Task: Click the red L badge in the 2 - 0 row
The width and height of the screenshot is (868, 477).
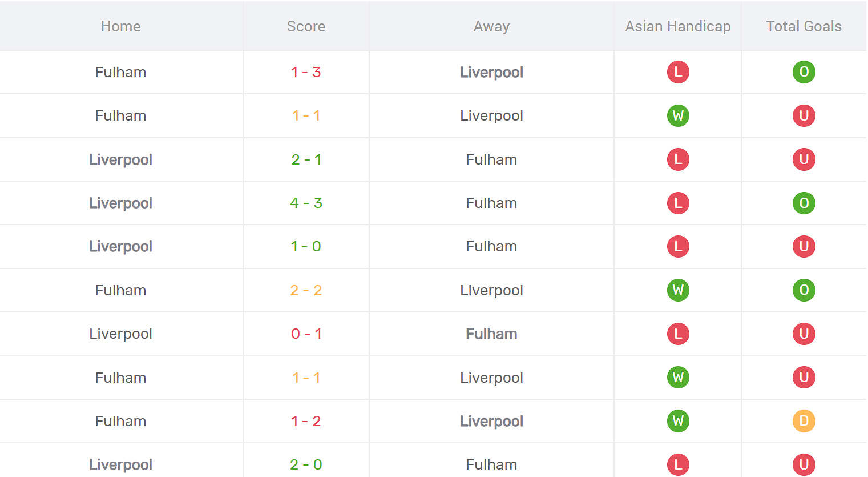Action: click(678, 464)
